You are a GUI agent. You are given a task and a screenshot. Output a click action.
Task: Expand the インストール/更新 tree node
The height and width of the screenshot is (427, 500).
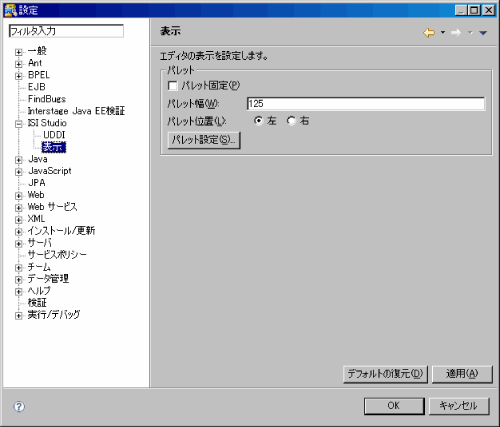coord(19,232)
